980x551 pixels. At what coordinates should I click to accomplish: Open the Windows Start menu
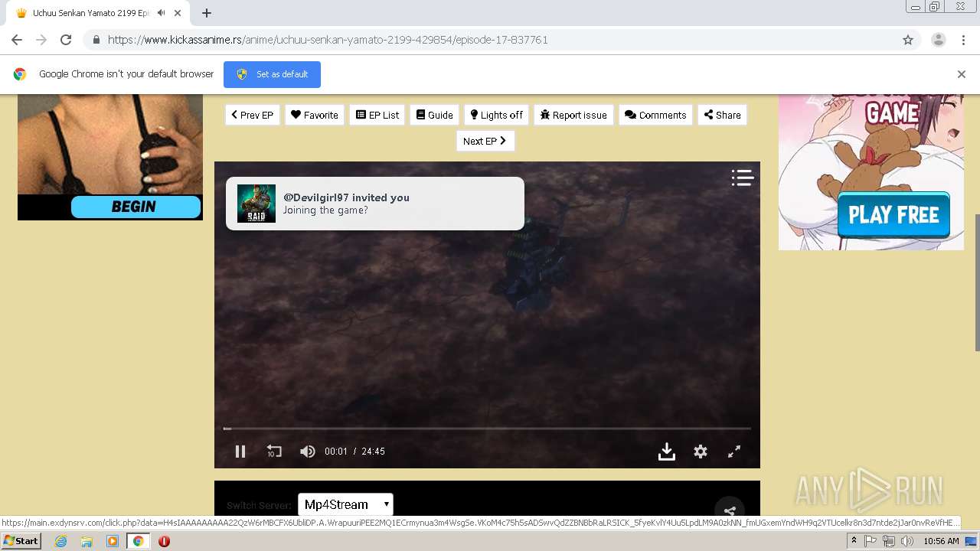coord(21,541)
